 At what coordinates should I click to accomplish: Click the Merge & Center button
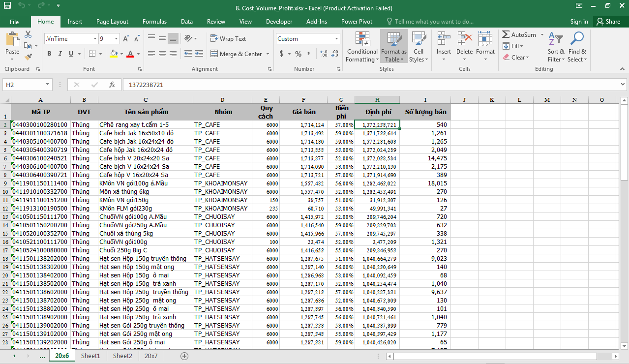point(236,54)
